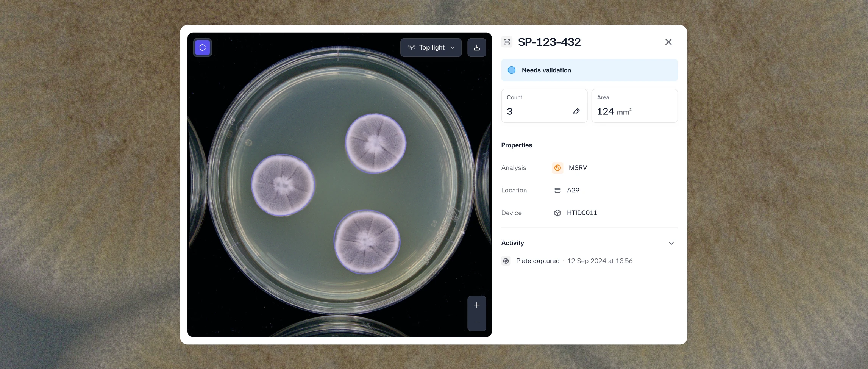868x369 pixels.
Task: Click the Location label
Action: coord(514,191)
